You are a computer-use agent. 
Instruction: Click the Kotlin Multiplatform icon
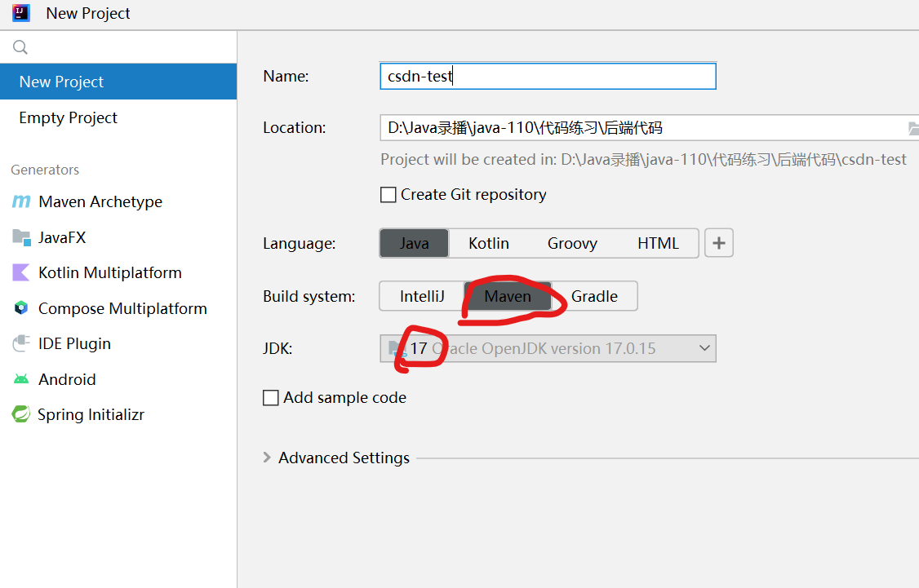click(x=21, y=272)
